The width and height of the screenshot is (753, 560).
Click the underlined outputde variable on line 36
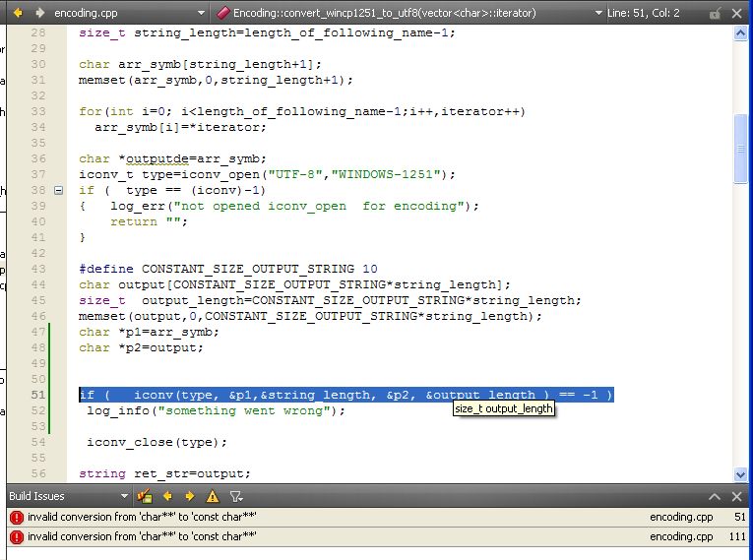(157, 159)
